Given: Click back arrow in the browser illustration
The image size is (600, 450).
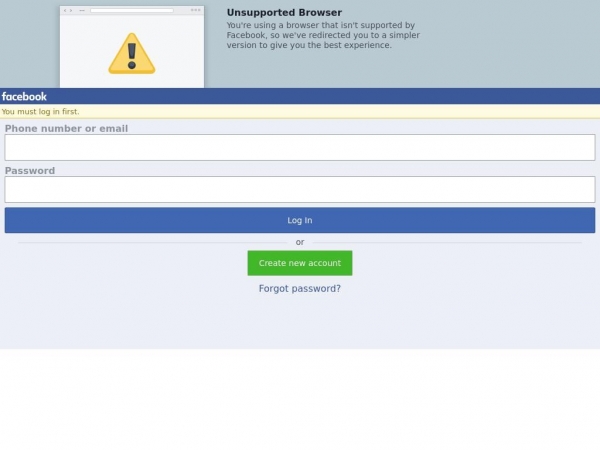Looking at the screenshot, I should pyautogui.click(x=65, y=10).
